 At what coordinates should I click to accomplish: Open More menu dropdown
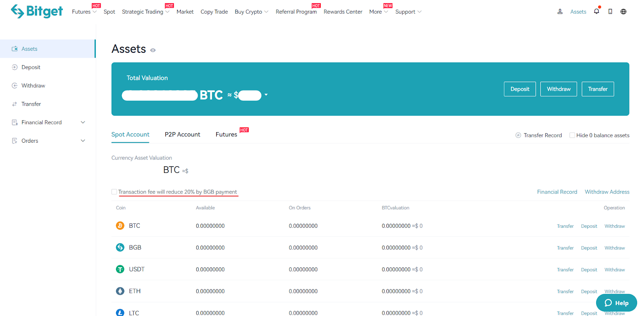tap(379, 12)
